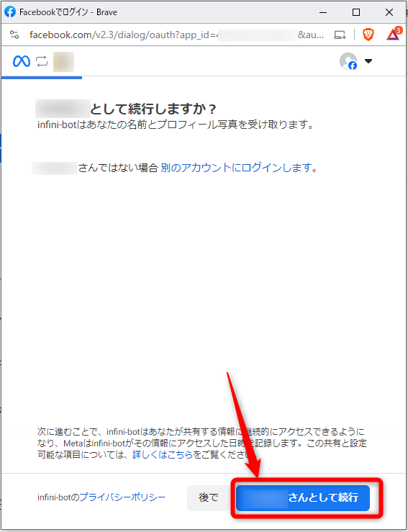This screenshot has width=408, height=532.
Task: Open the Brave Shields lion icon
Action: pos(368,35)
